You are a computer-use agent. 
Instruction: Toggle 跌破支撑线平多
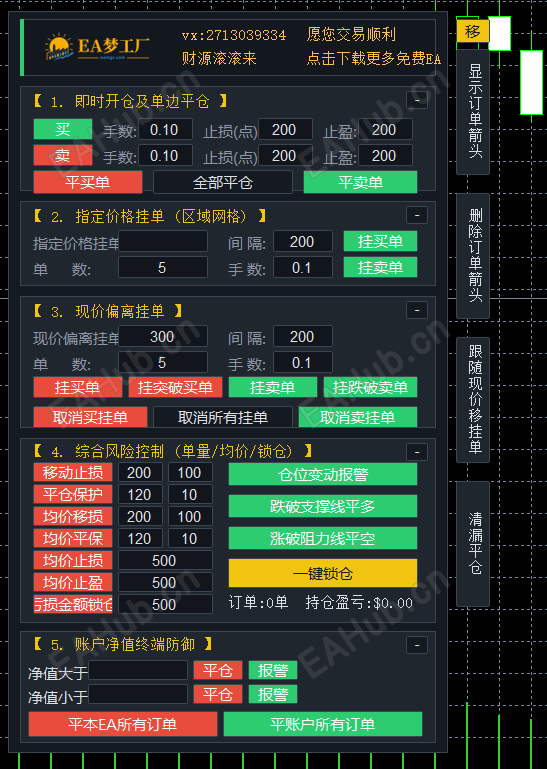pos(323,506)
